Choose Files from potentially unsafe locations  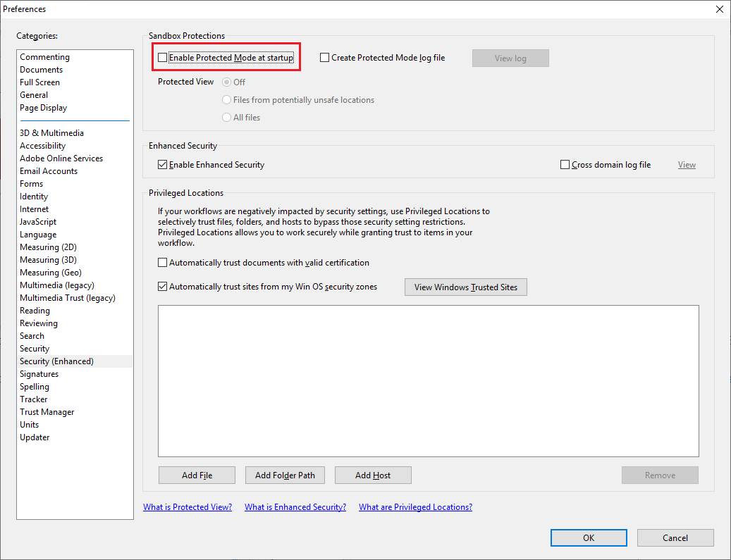[x=226, y=100]
